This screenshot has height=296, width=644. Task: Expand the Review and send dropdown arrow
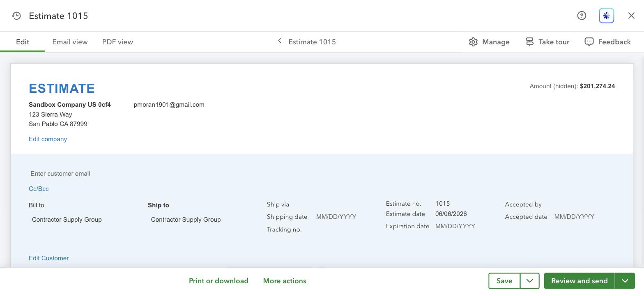point(625,281)
